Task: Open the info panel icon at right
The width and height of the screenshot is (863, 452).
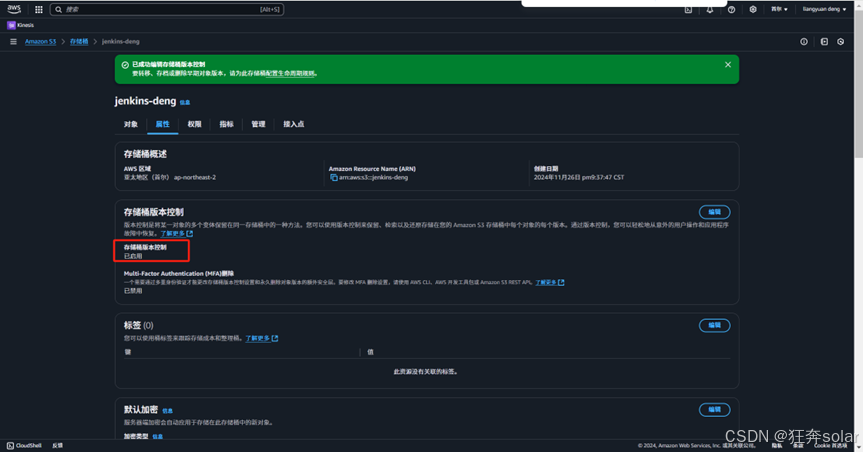Action: [804, 42]
